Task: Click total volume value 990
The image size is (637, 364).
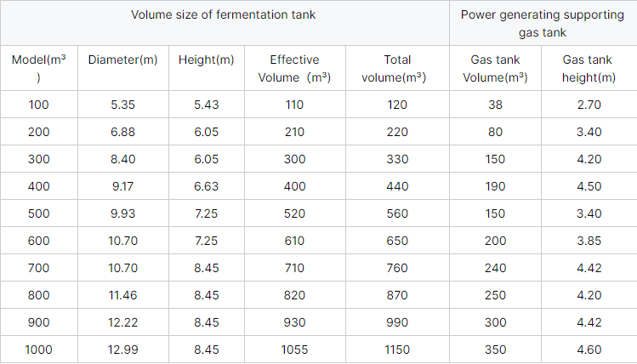Action: click(397, 322)
